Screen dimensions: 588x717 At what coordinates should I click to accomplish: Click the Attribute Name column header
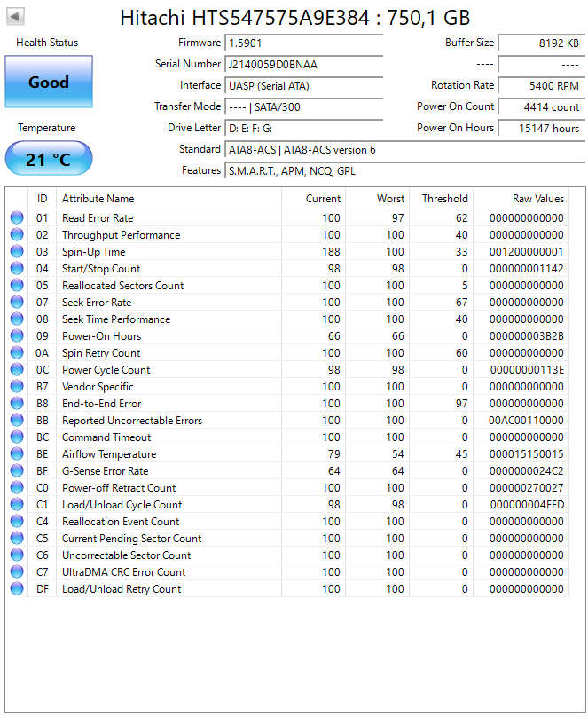pyautogui.click(x=169, y=199)
